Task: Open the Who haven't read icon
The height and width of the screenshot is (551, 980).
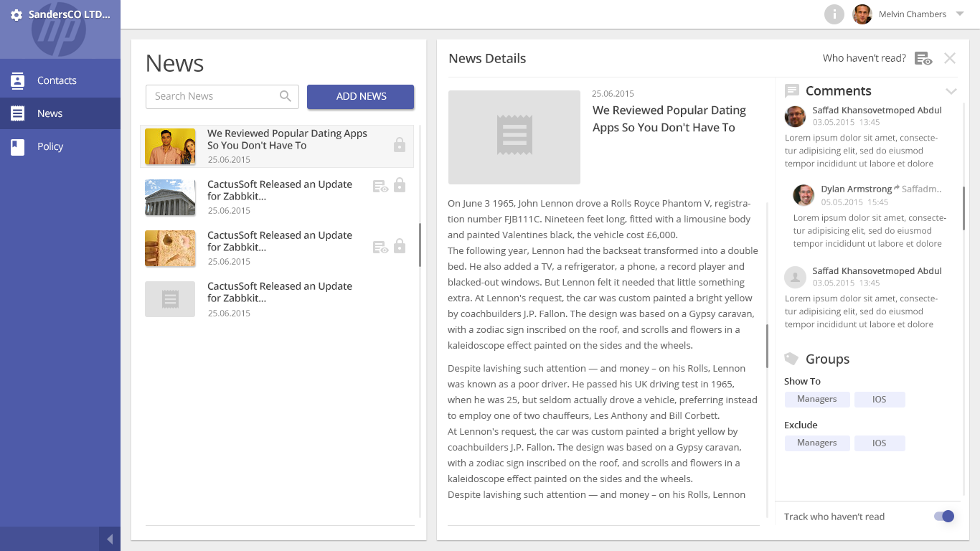Action: click(x=923, y=59)
